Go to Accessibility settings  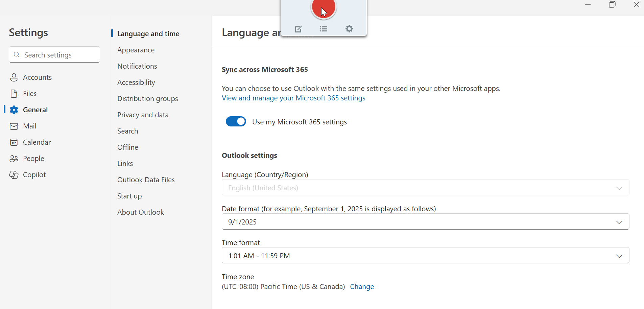pyautogui.click(x=136, y=82)
